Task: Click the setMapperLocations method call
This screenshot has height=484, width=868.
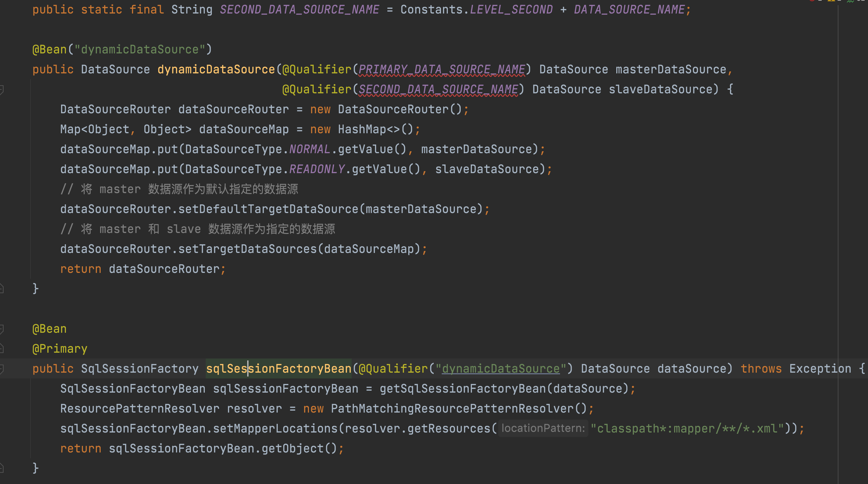Action: point(275,428)
